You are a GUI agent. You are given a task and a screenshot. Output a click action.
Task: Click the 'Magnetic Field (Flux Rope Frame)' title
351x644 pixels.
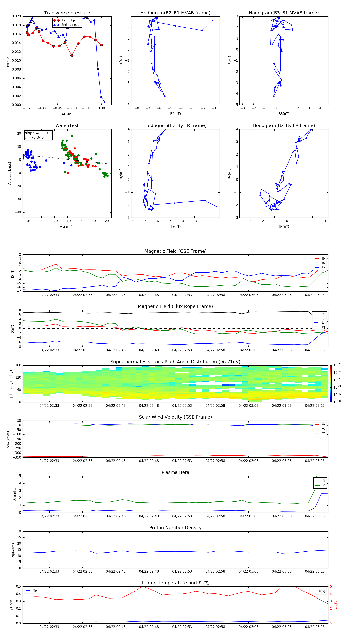point(175,307)
